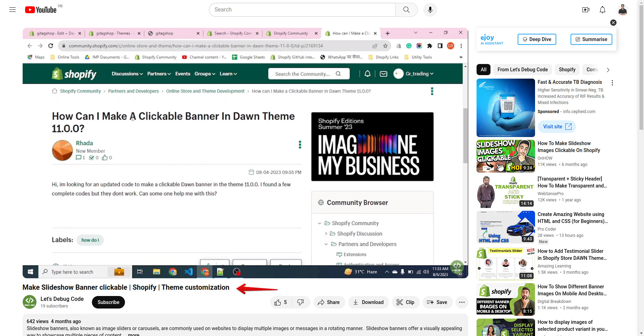The image size is (644, 336).
Task: Open "How To Make Slideshow Images Clickable" title
Action: point(569,147)
